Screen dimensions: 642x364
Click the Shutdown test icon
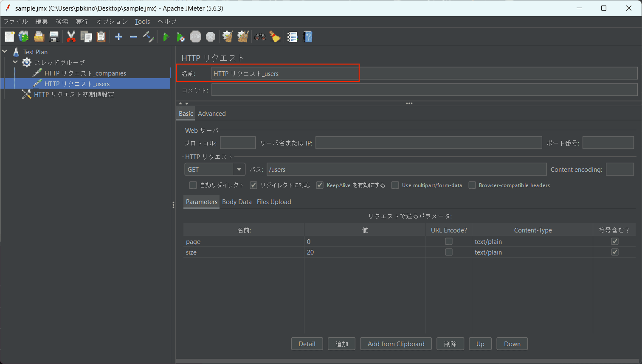click(x=211, y=37)
